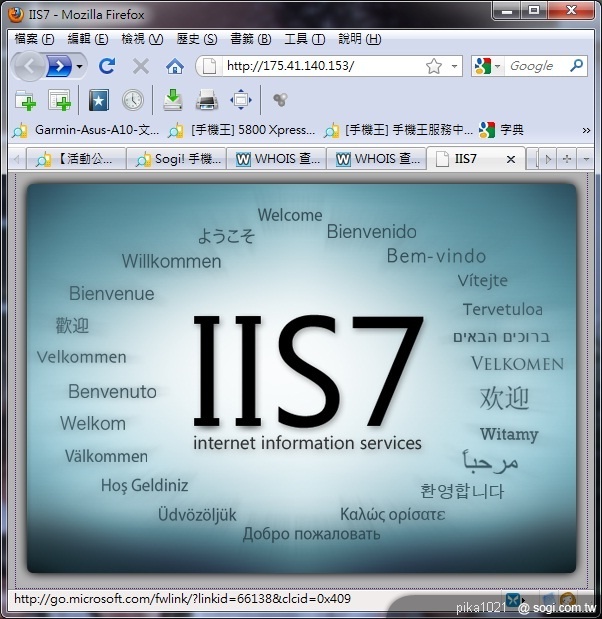Image resolution: width=602 pixels, height=619 pixels.
Task: Open the 字典 bookmark
Action: point(502,130)
